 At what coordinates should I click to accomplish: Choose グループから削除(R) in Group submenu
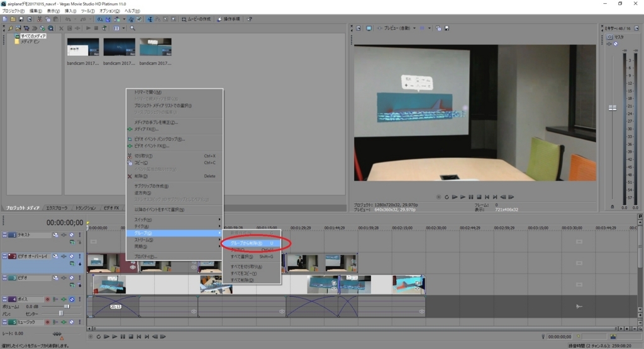[x=252, y=243]
